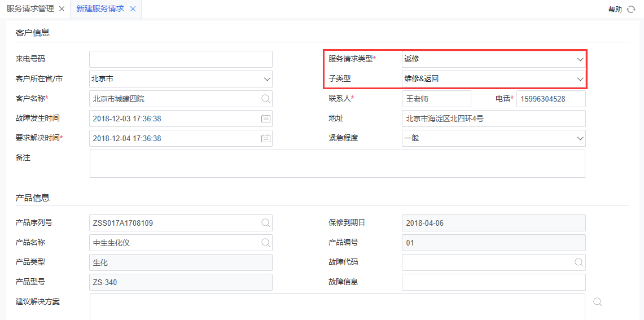The width and height of the screenshot is (644, 320).
Task: Click the 故障信息 input field
Action: click(x=493, y=282)
